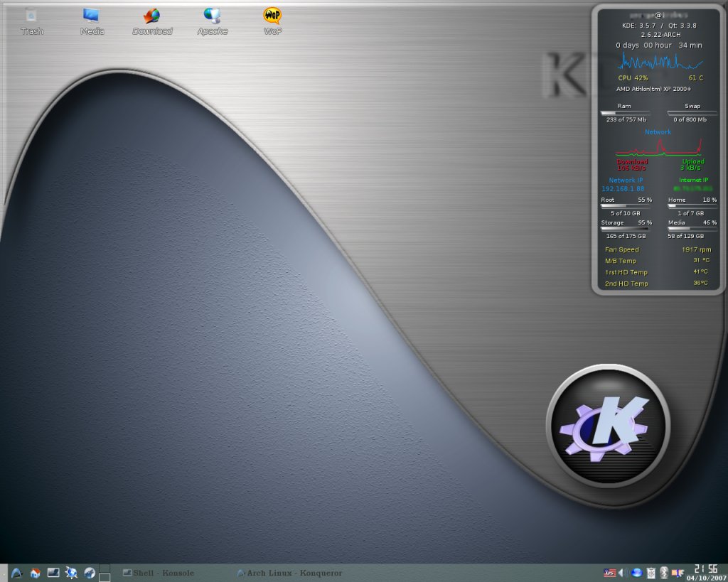728x582 pixels.
Task: Click the orange notifier tray icon
Action: (678, 573)
